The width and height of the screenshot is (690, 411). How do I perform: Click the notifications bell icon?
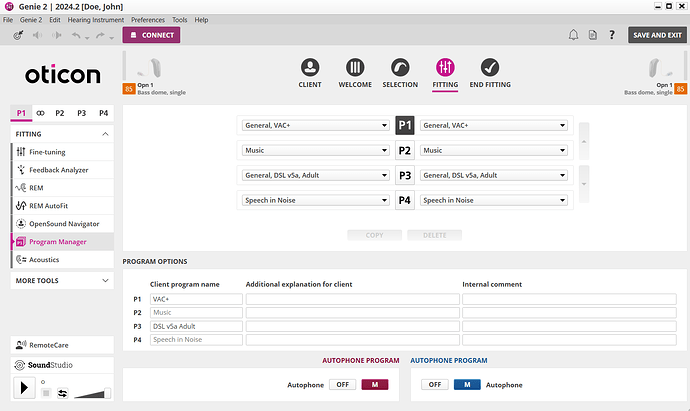[x=573, y=35]
